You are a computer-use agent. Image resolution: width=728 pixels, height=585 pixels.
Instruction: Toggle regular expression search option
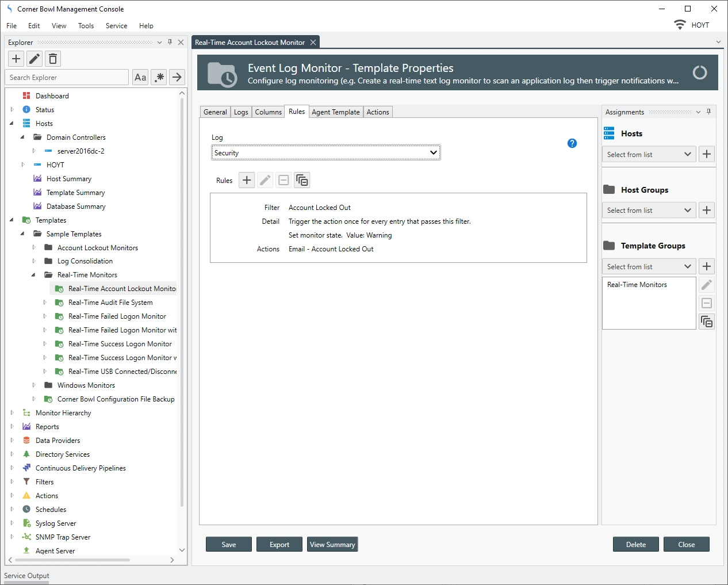tap(159, 77)
